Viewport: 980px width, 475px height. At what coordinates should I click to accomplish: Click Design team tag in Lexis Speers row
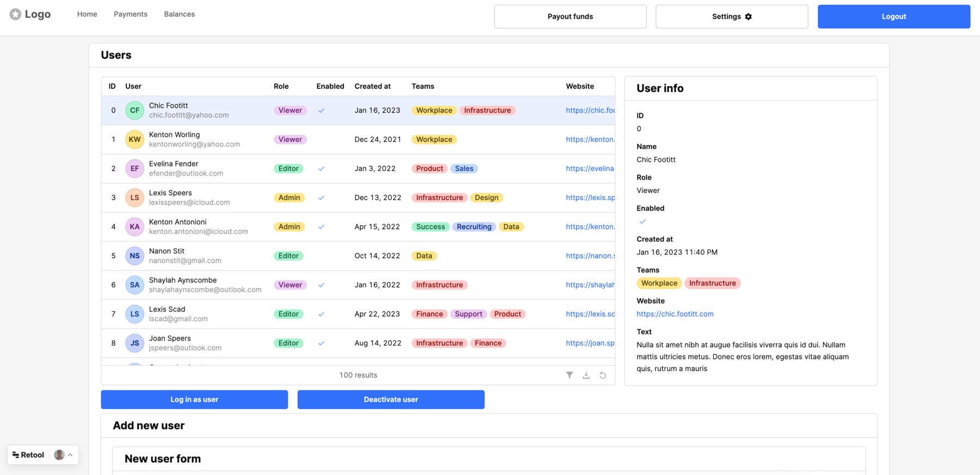coord(487,198)
